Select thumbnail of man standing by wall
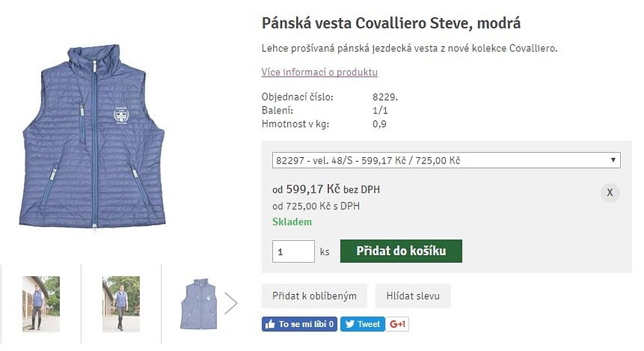This screenshot has width=644, height=351. click(41, 303)
